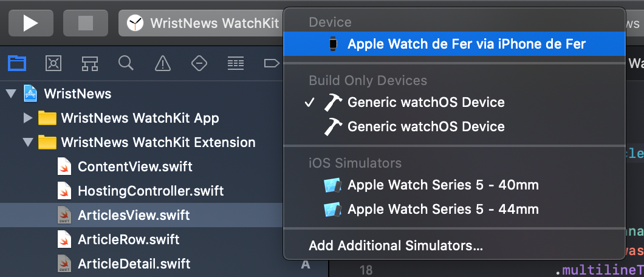Open the Source Control navigator icon
Image resolution: width=644 pixels, height=277 pixels.
pos(53,63)
